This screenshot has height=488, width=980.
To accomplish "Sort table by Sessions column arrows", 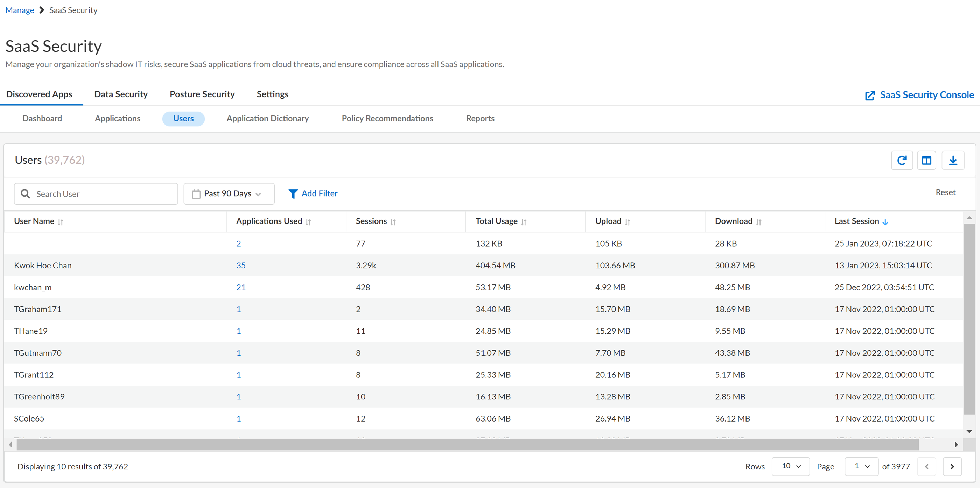I will click(x=393, y=222).
